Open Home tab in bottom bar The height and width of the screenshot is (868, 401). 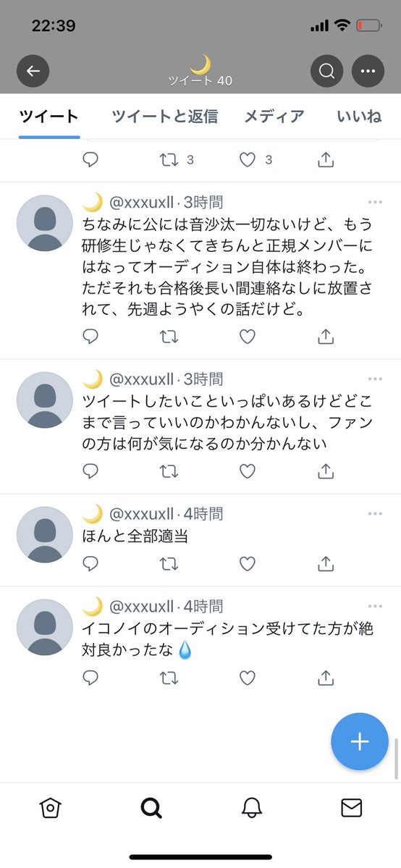click(51, 809)
